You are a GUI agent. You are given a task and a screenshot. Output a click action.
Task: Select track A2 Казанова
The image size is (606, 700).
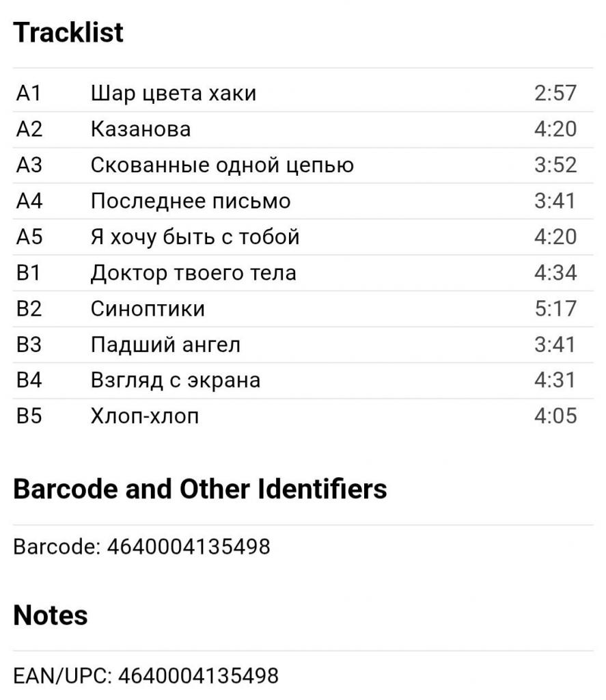tap(303, 129)
